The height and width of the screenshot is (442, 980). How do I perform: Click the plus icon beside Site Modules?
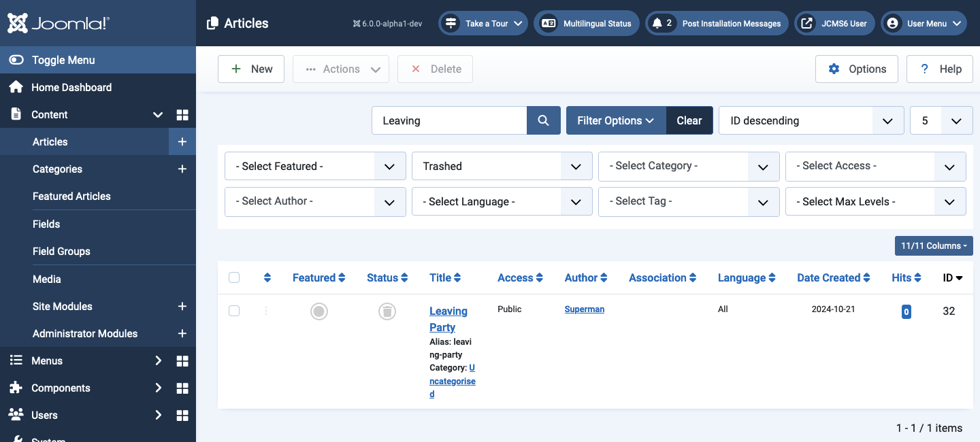coord(182,307)
